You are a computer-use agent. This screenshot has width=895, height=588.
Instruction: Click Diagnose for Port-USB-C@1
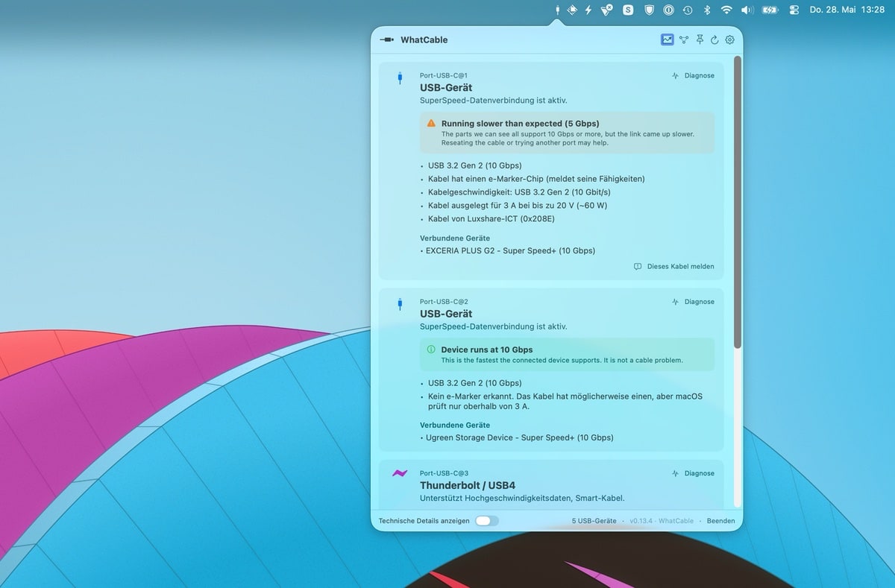tap(693, 75)
